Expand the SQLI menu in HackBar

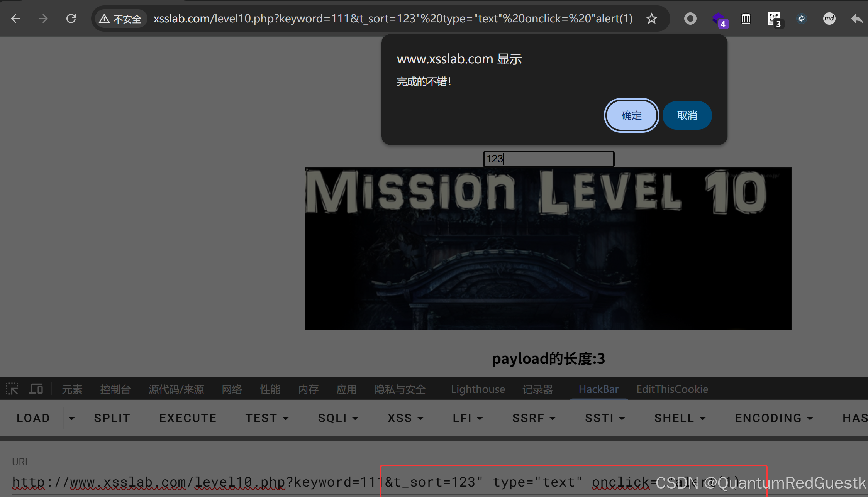[x=338, y=418]
